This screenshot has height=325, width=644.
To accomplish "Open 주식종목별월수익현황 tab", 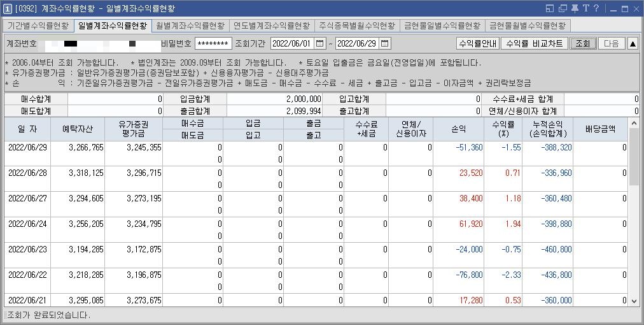I will click(x=357, y=25).
